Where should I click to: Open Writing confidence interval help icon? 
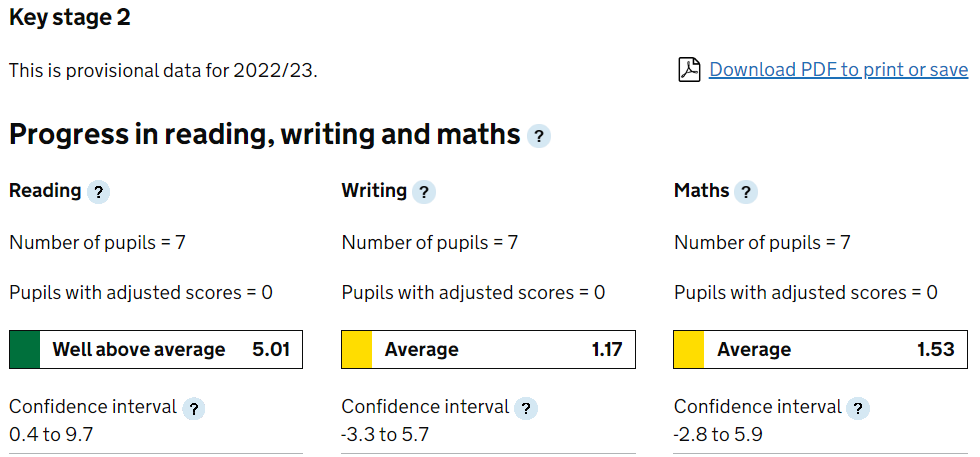[x=526, y=409]
